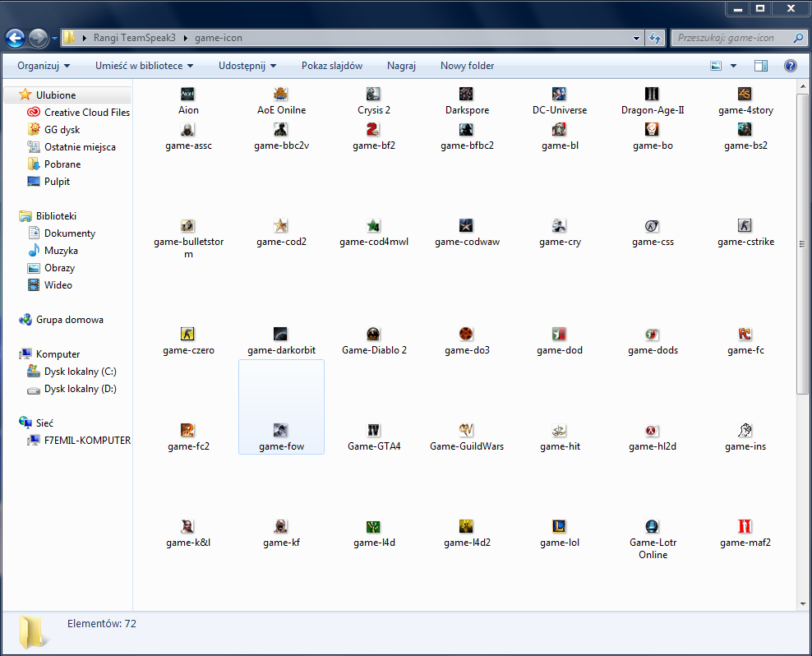Open Umieść w bibliotece dropdown

coord(144,66)
